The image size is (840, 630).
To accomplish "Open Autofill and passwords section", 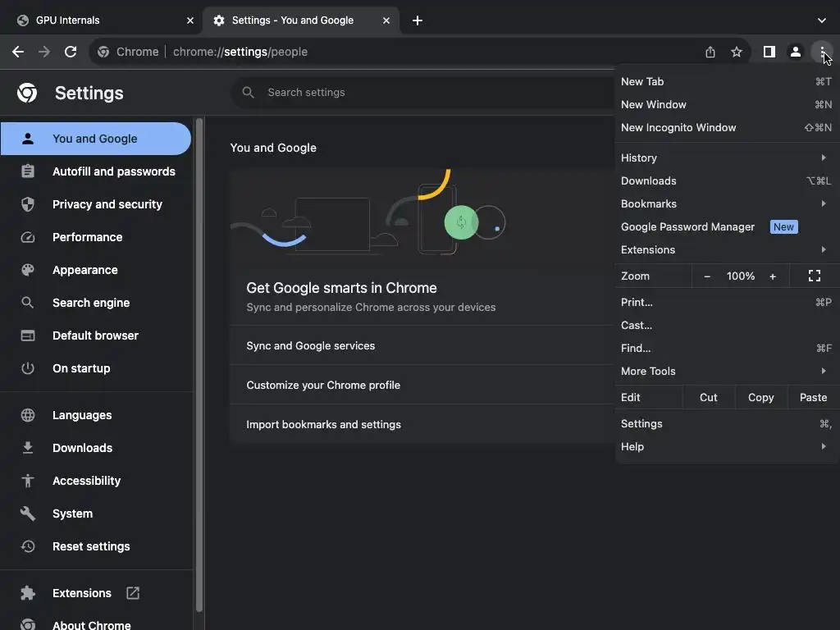I will coord(95,171).
